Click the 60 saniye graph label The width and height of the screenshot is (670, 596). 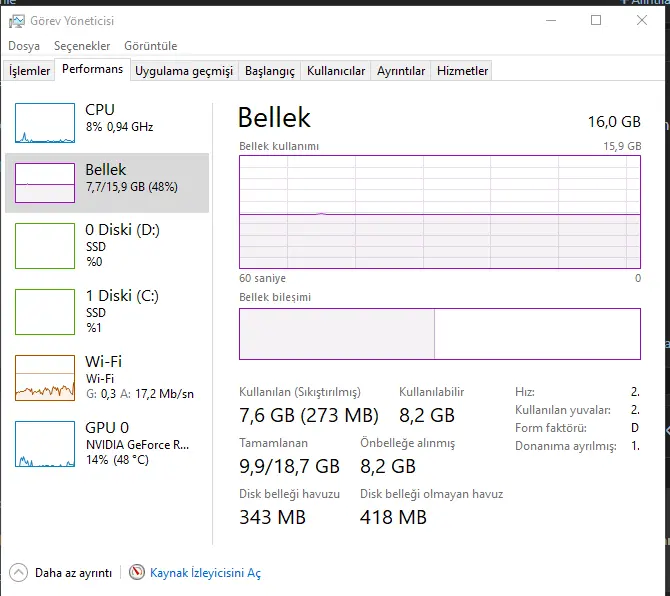(262, 278)
